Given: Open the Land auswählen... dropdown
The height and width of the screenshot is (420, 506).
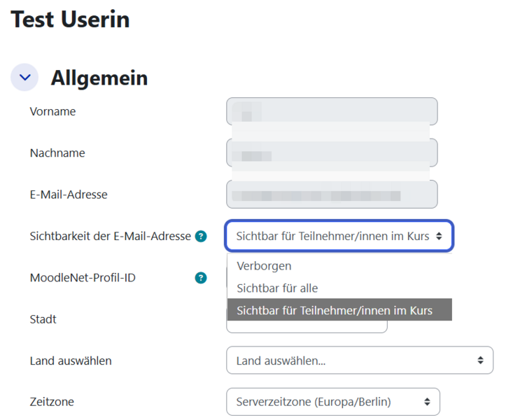Looking at the screenshot, I should click(360, 360).
